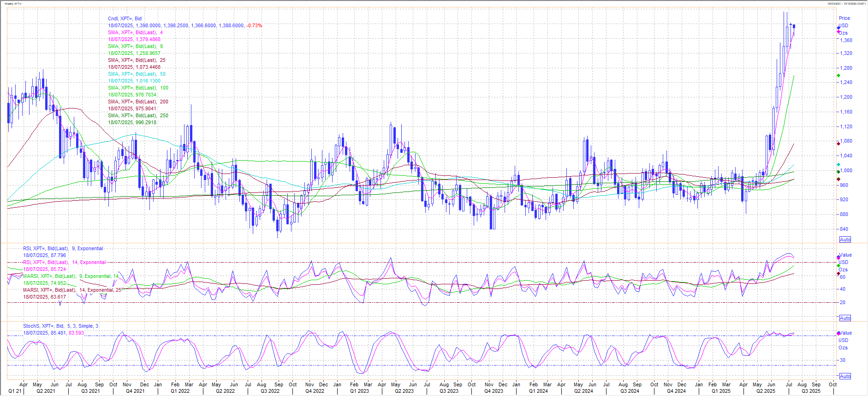This screenshot has height=396, width=868.
Task: Click the MARSI 14 Exponential 25 legend
Action: 72,290
